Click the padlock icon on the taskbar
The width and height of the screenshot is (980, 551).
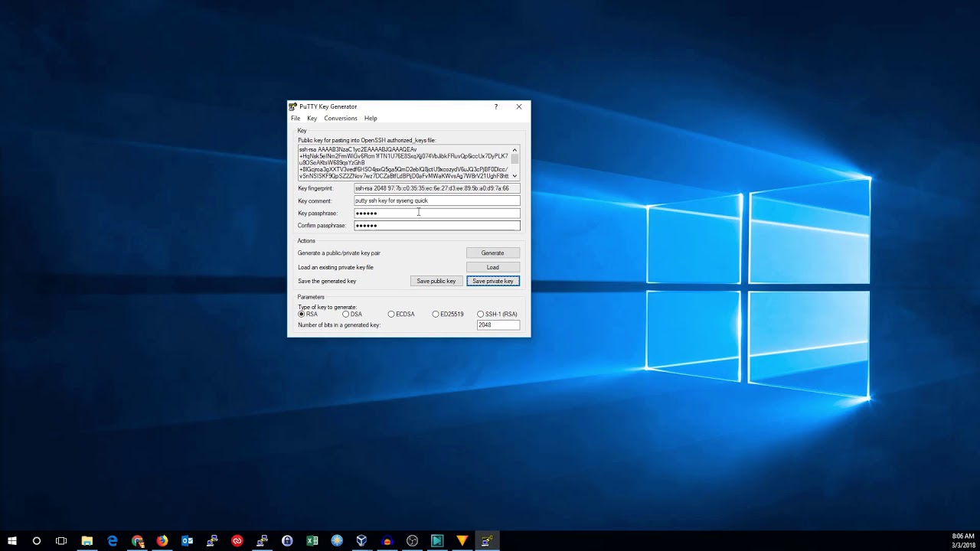[287, 541]
